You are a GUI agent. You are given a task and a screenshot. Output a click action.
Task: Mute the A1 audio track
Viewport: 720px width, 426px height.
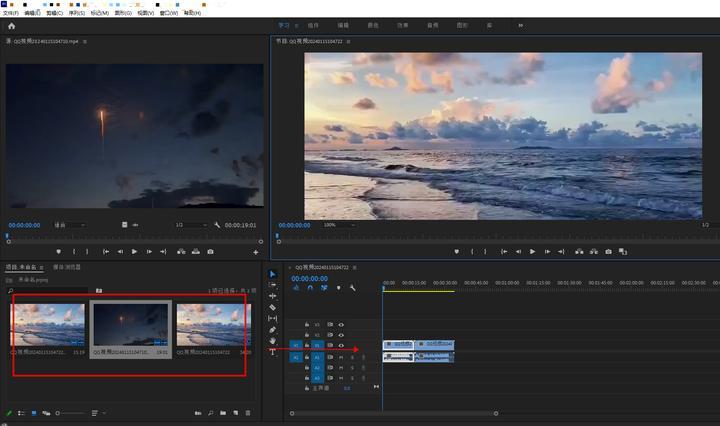click(341, 357)
